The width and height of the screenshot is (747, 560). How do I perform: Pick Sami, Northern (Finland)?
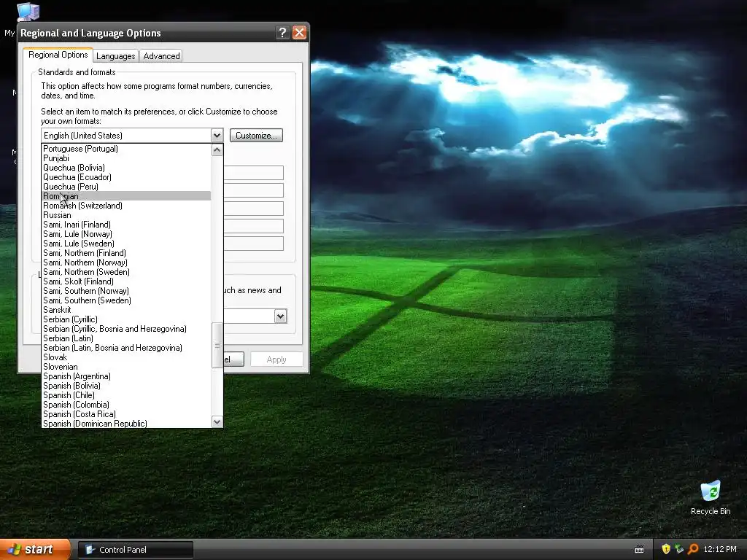(126, 253)
